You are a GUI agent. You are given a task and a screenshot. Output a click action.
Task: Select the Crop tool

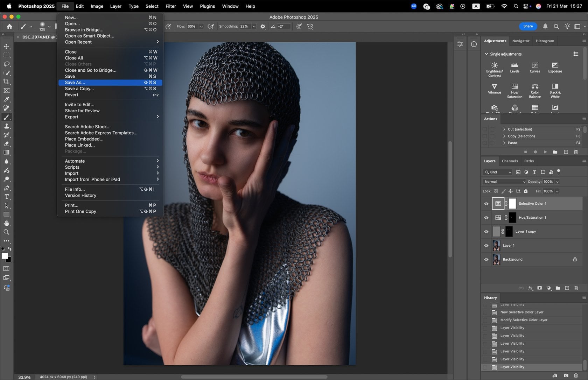click(x=6, y=82)
